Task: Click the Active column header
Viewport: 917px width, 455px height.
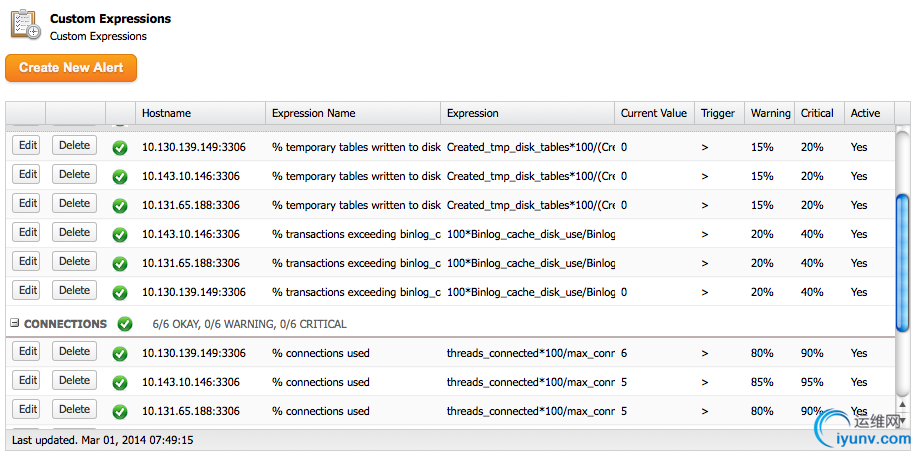Action: coord(865,113)
